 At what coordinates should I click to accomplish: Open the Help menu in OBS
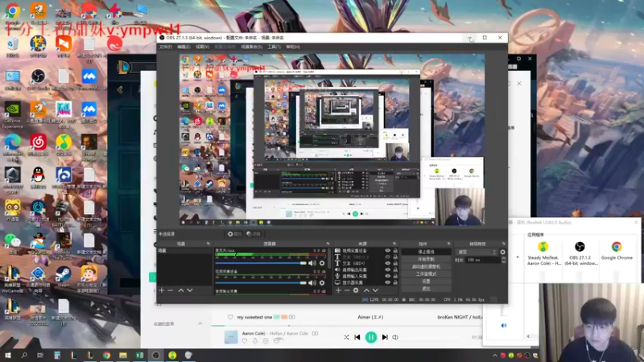point(293,47)
